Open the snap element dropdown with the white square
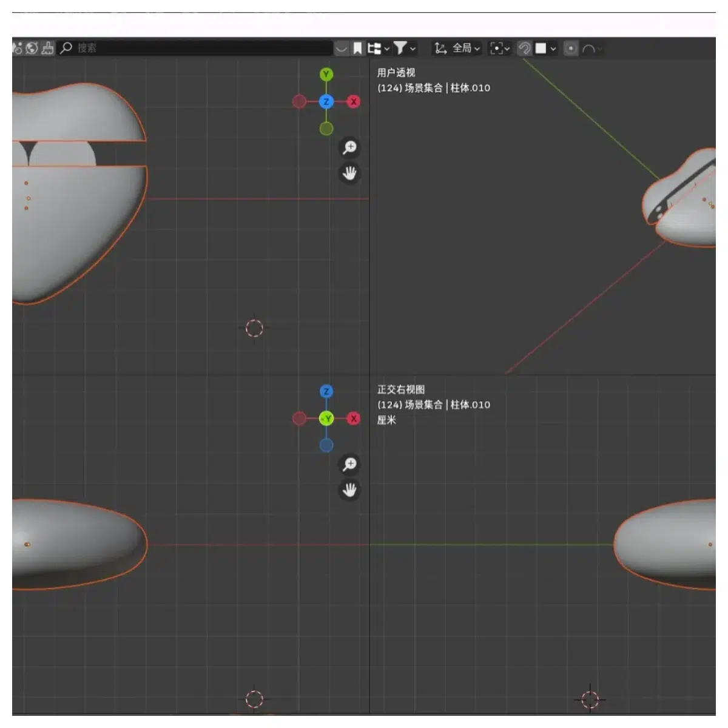This screenshot has width=728, height=728. [x=546, y=48]
